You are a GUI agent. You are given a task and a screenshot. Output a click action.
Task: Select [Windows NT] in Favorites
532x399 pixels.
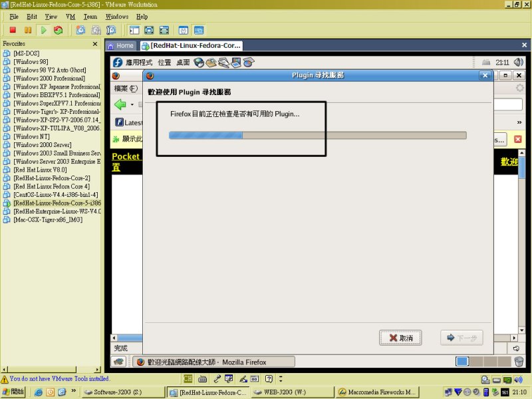point(31,136)
